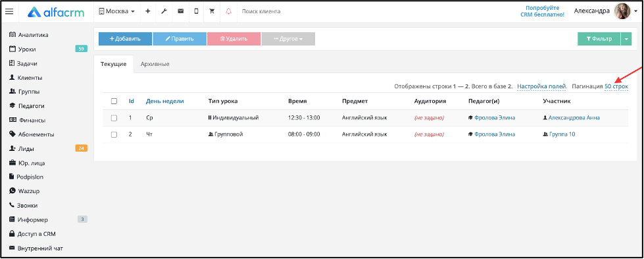Switch to the Архивные tab
Image resolution: width=644 pixels, height=259 pixels.
coord(155,64)
